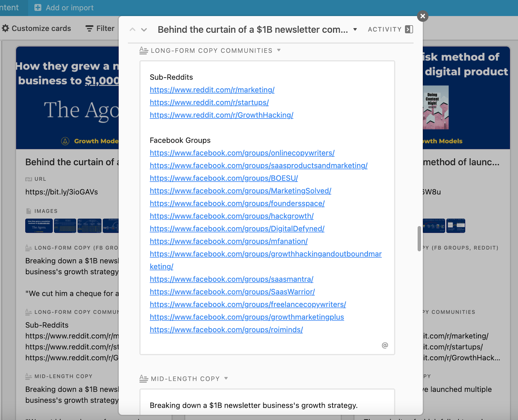Open the Filter menu
This screenshot has width=518, height=420.
(x=100, y=28)
